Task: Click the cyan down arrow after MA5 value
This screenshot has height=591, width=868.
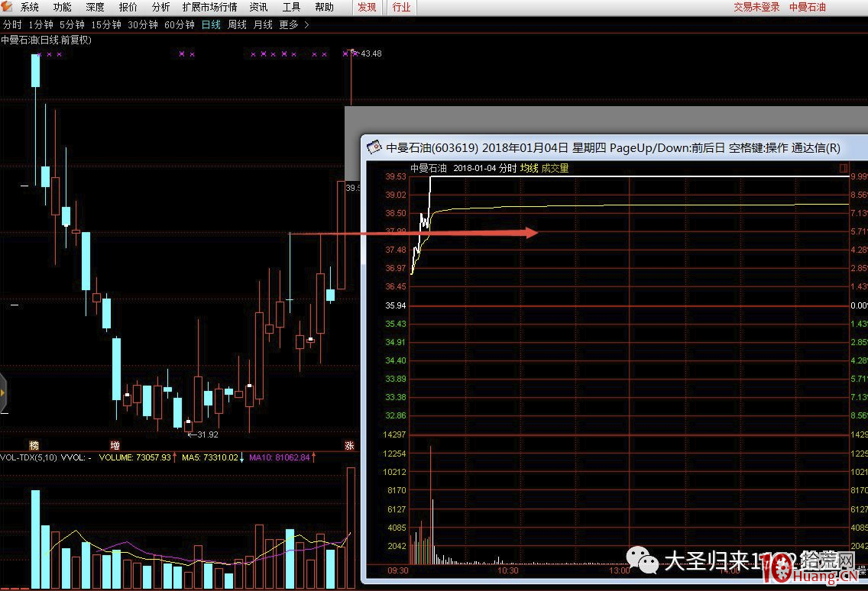Action: click(x=242, y=457)
